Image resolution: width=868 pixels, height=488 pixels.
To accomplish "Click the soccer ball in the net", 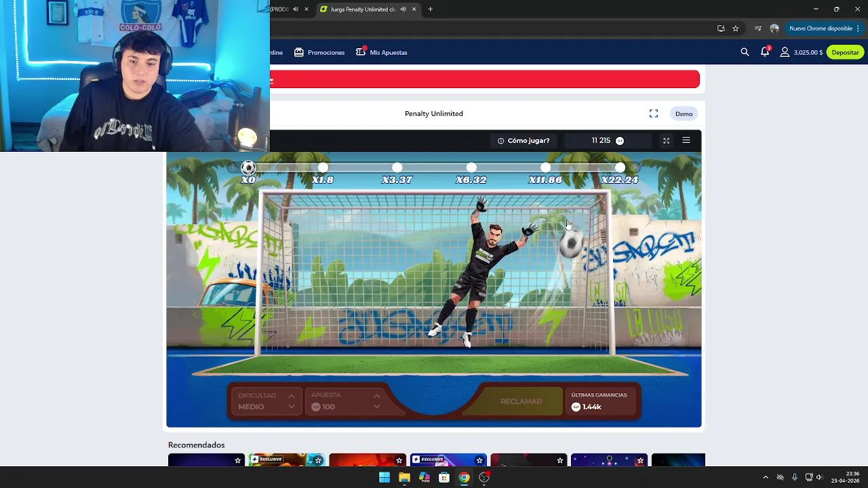I will pos(571,245).
